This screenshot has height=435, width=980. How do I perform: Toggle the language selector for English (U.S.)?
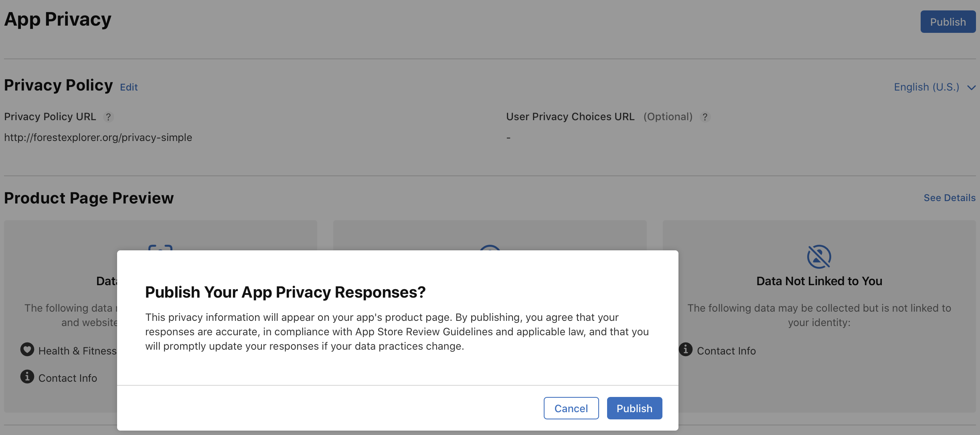click(x=935, y=87)
